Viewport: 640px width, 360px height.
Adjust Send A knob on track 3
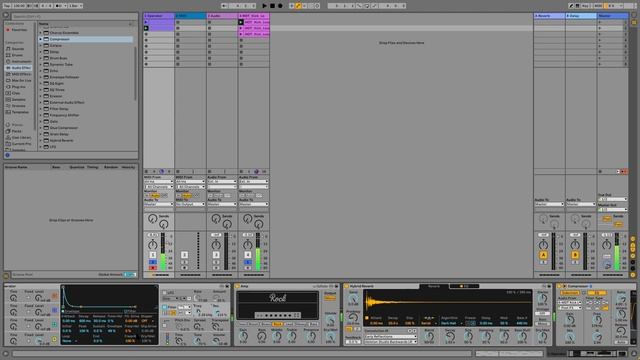tap(216, 219)
